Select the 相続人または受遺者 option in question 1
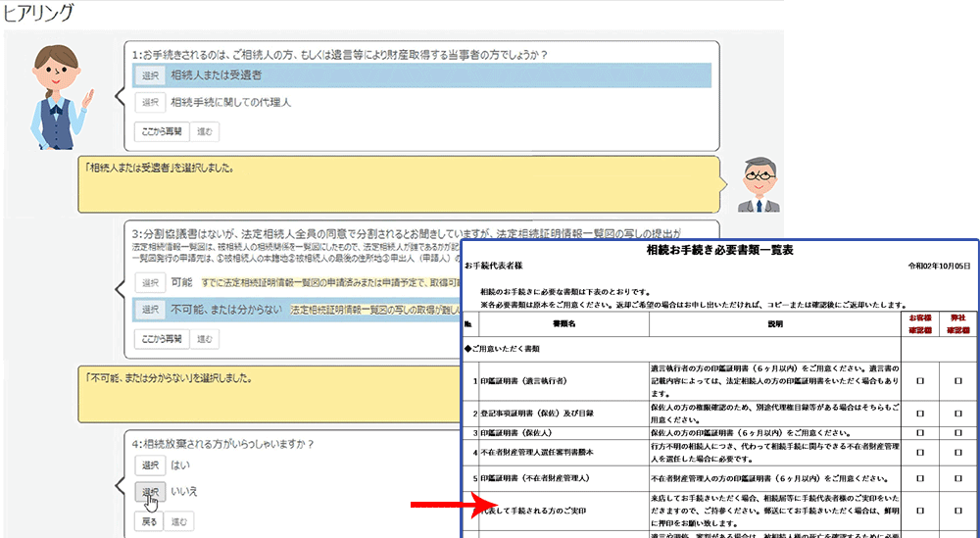The width and height of the screenshot is (980, 538). click(149, 75)
